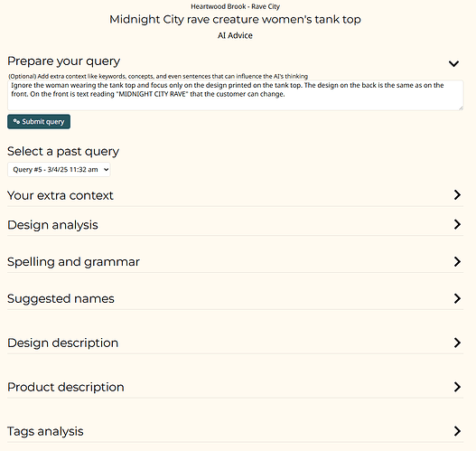
Task: Collapse the Prepare your query chevron
Action: (x=453, y=63)
